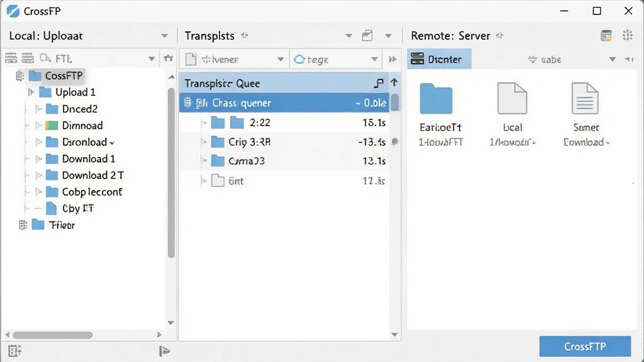Select the Cby FT file
Viewport: 644px width, 362px height.
(70, 209)
